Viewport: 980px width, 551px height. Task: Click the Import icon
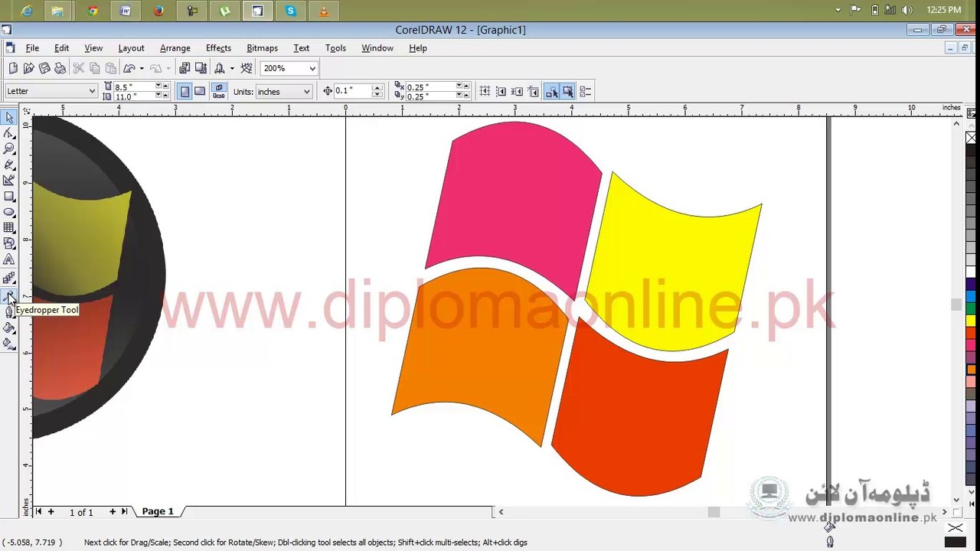[185, 69]
